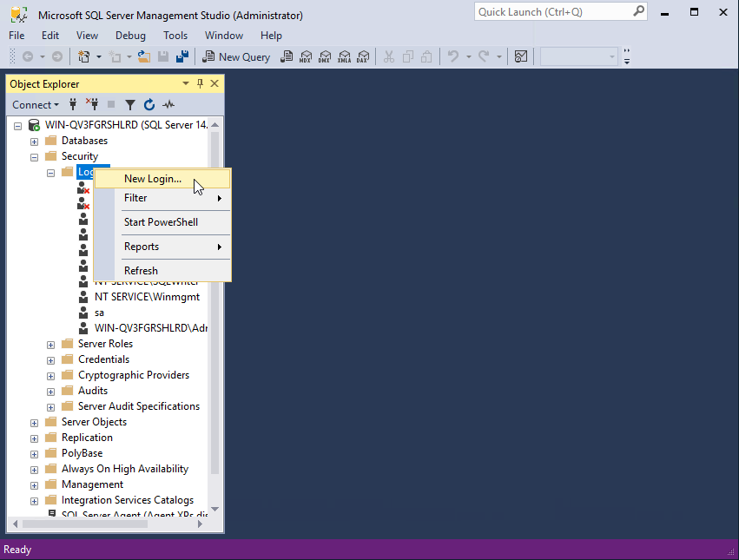Select the NT SERVICE\Winmgmt login
The width and height of the screenshot is (739, 560).
[x=147, y=297]
